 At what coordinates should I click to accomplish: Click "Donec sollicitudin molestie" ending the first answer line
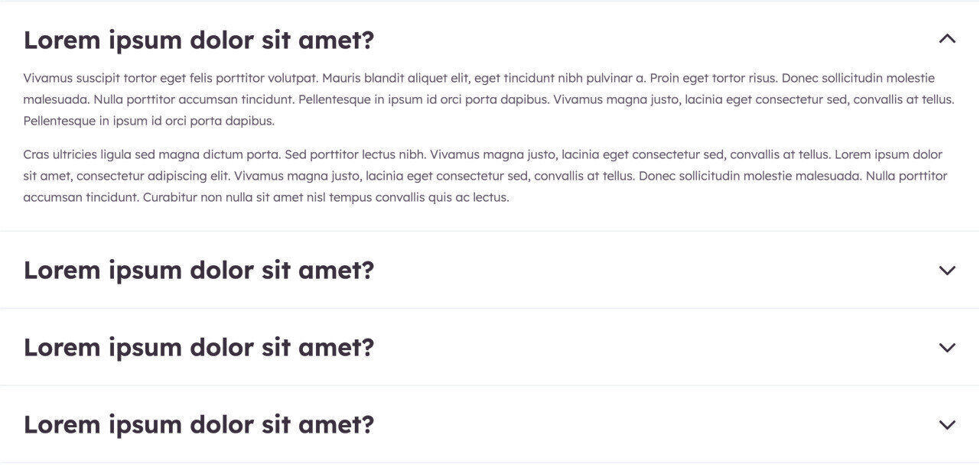(x=858, y=78)
